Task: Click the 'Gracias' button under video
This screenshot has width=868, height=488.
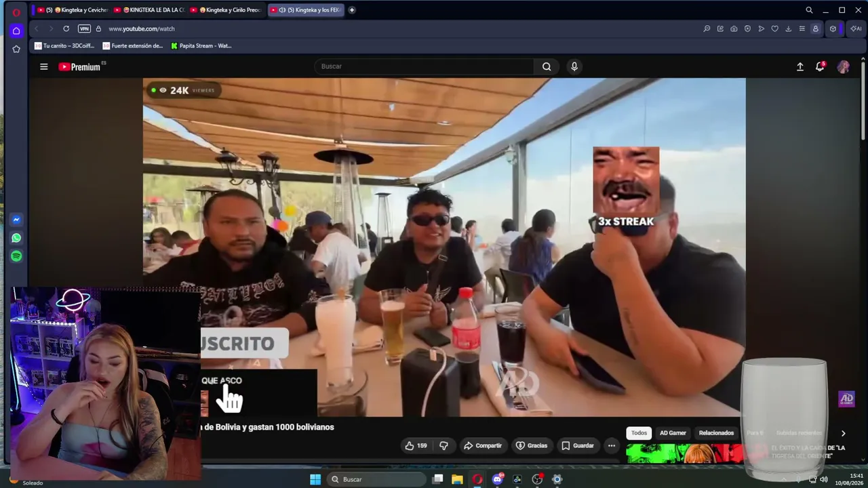Action: pyautogui.click(x=532, y=445)
